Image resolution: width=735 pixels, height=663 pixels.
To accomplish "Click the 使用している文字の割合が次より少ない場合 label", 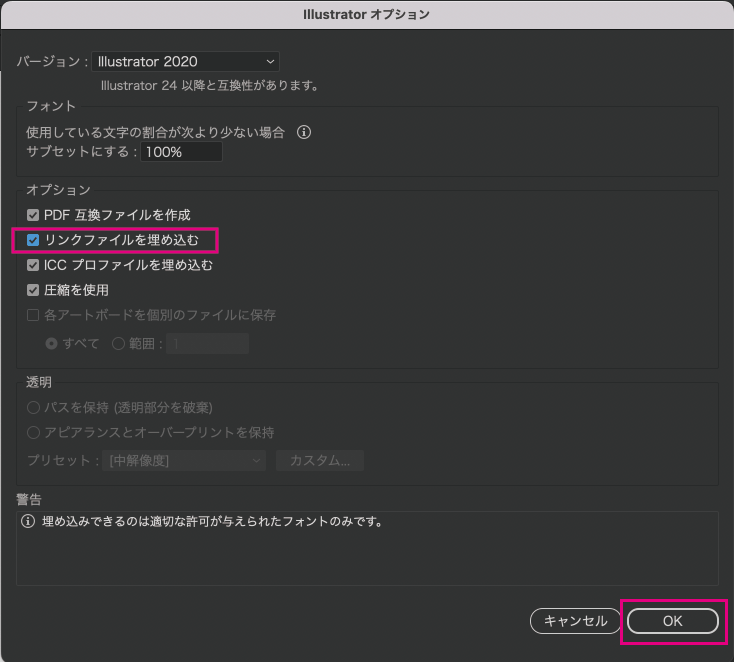I will tap(156, 133).
